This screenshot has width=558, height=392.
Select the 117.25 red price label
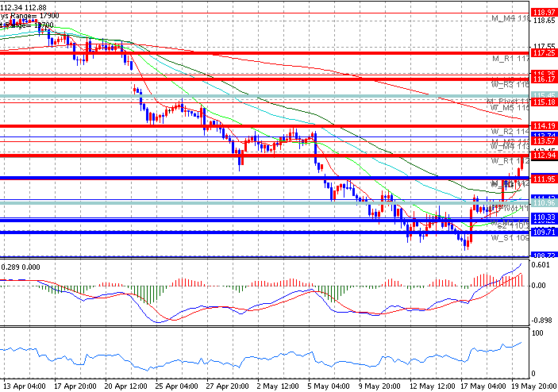[x=544, y=53]
